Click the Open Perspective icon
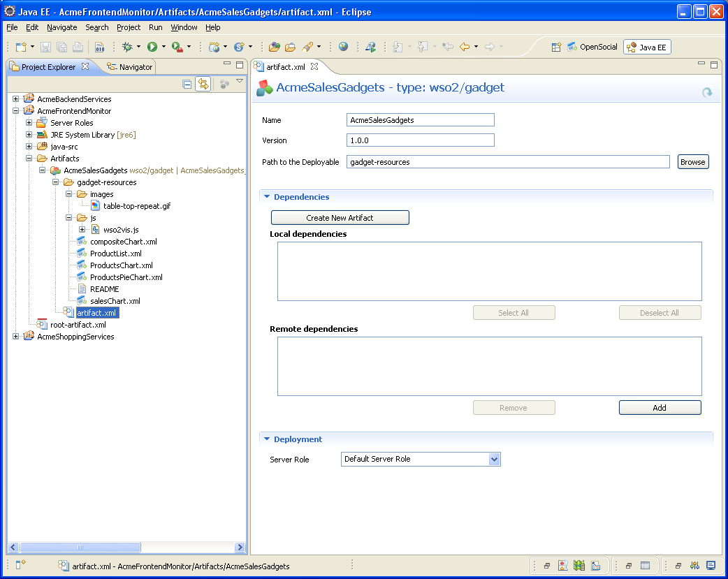The height and width of the screenshot is (579, 728). click(x=556, y=47)
